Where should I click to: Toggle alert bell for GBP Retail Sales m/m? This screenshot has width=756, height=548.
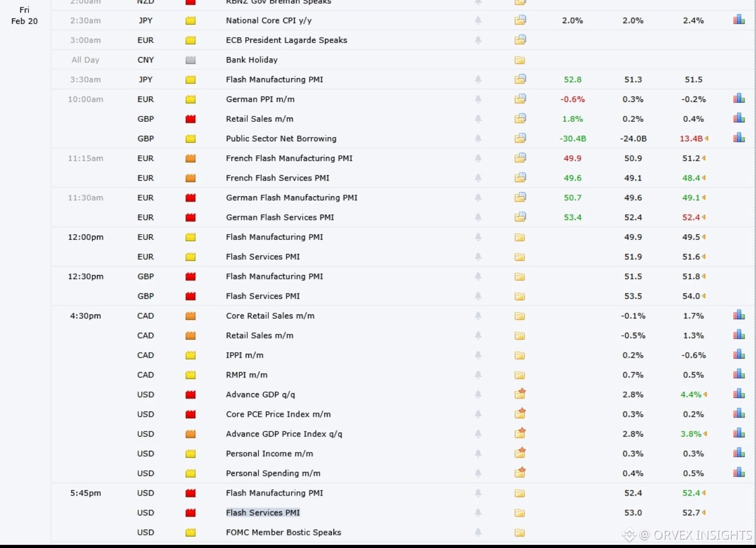478,119
